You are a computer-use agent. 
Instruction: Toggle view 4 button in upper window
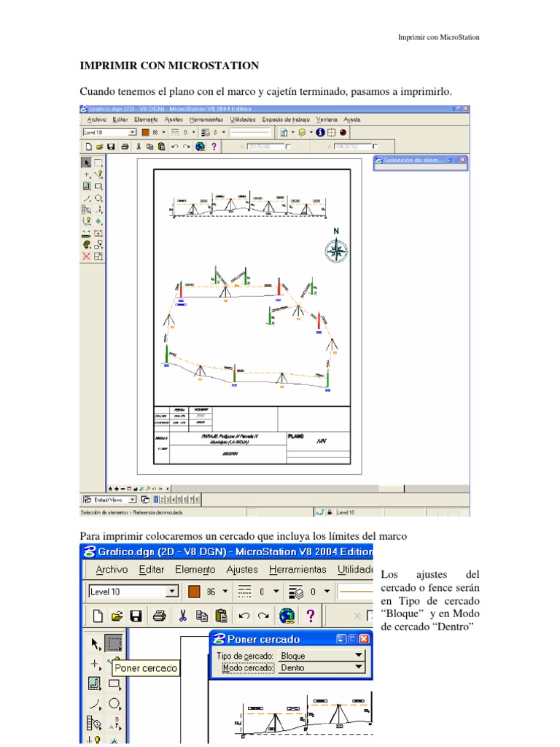(174, 500)
